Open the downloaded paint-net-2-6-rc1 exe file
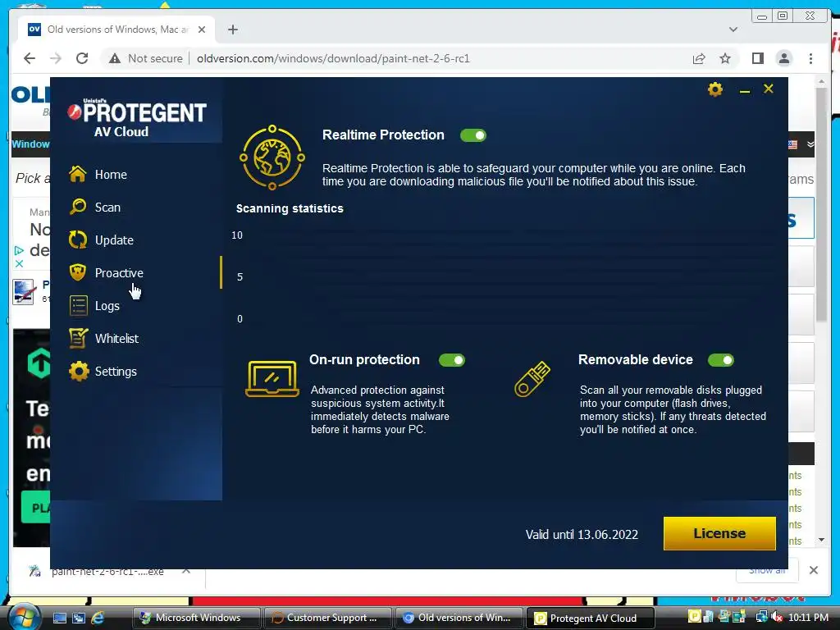This screenshot has width=840, height=630. [x=107, y=572]
